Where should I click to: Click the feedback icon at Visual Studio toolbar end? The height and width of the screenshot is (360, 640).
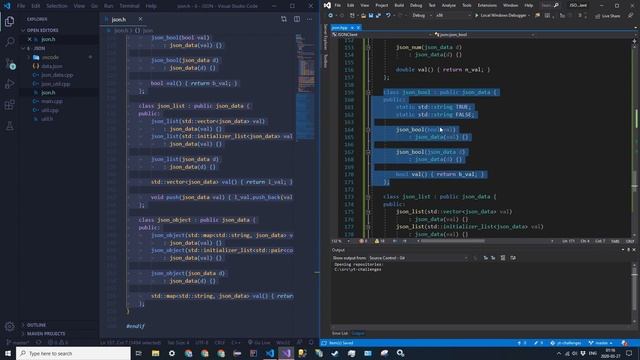tap(631, 16)
